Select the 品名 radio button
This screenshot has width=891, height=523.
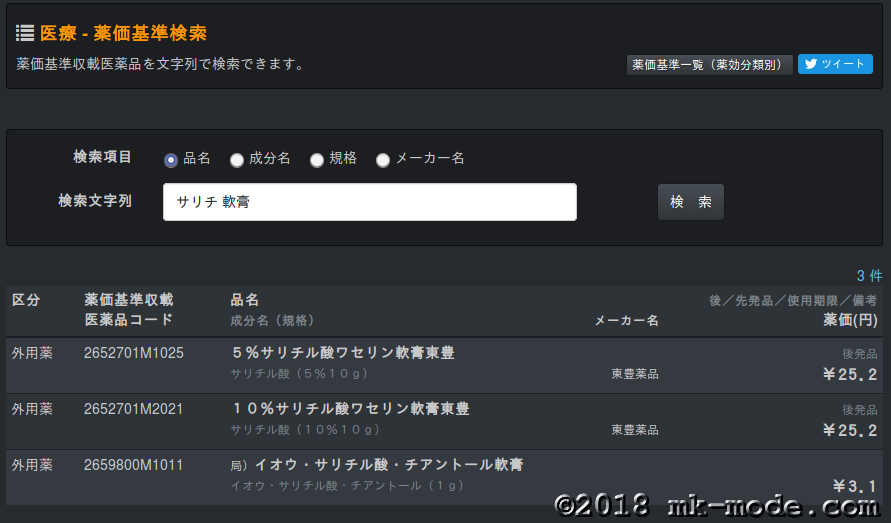171,159
